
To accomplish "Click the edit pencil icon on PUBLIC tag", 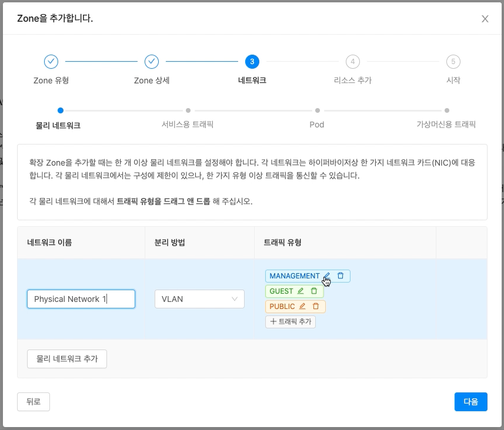I will click(302, 306).
